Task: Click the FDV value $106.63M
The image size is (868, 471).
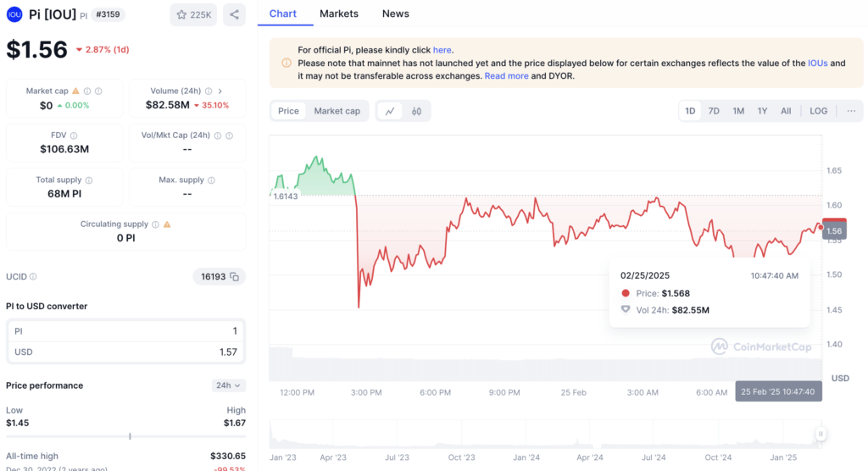Action: [x=64, y=149]
